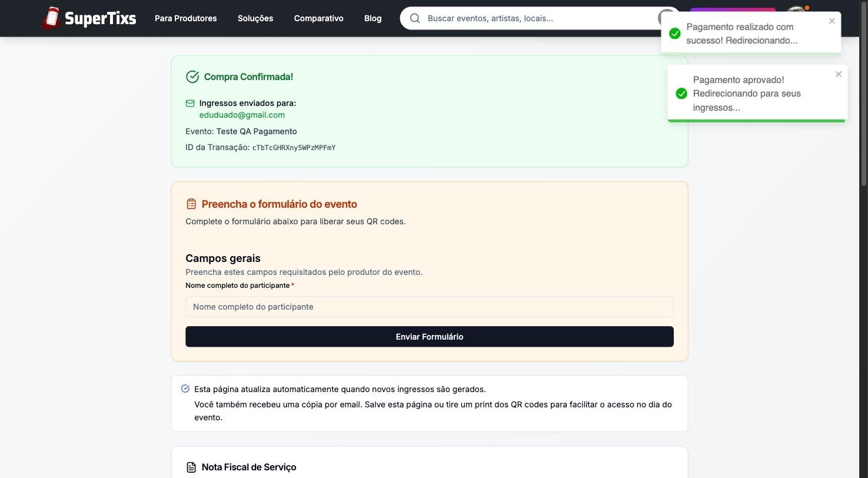
Task: Close the 'Pagamento aprovado' notification
Action: pos(839,74)
